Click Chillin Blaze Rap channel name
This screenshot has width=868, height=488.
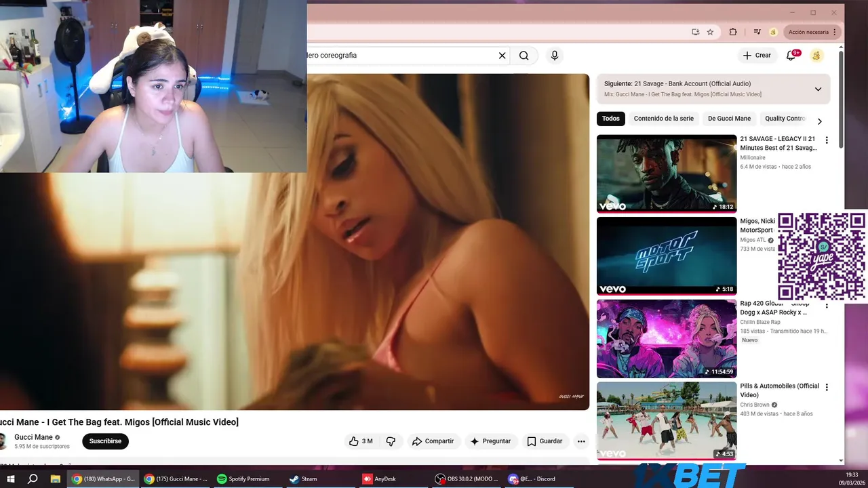tap(760, 322)
